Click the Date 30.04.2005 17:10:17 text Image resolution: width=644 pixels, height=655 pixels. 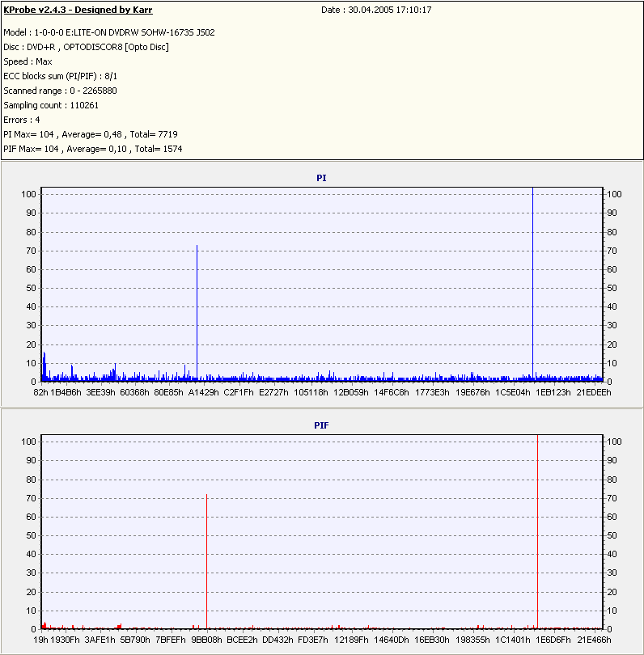pos(376,10)
